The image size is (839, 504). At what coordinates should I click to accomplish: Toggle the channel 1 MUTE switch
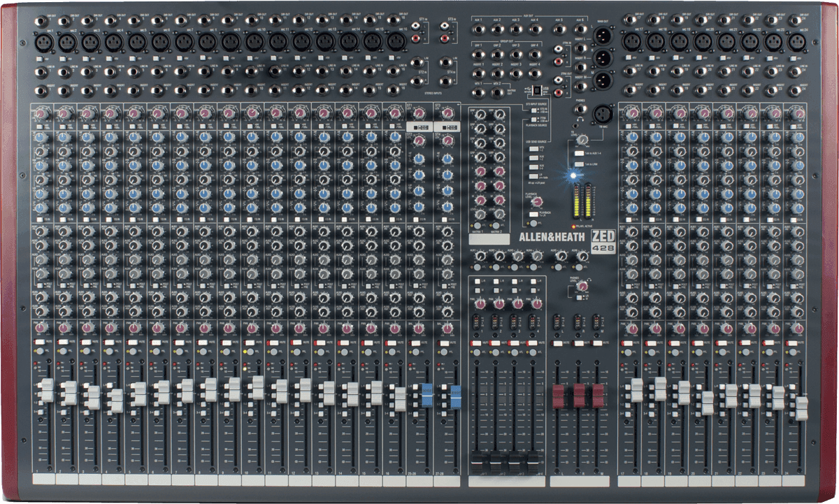click(41, 343)
